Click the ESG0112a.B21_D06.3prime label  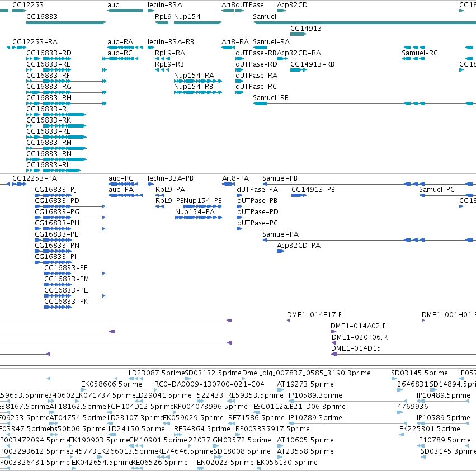click(x=299, y=407)
